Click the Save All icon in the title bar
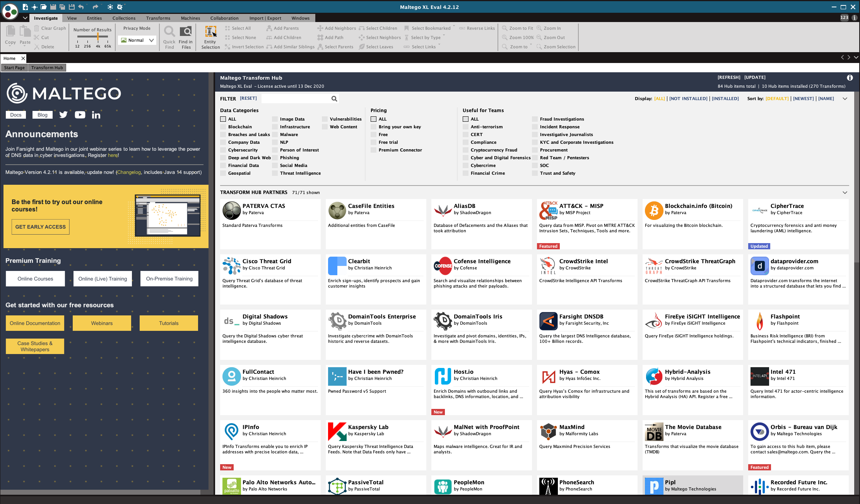The image size is (860, 504). click(x=62, y=7)
